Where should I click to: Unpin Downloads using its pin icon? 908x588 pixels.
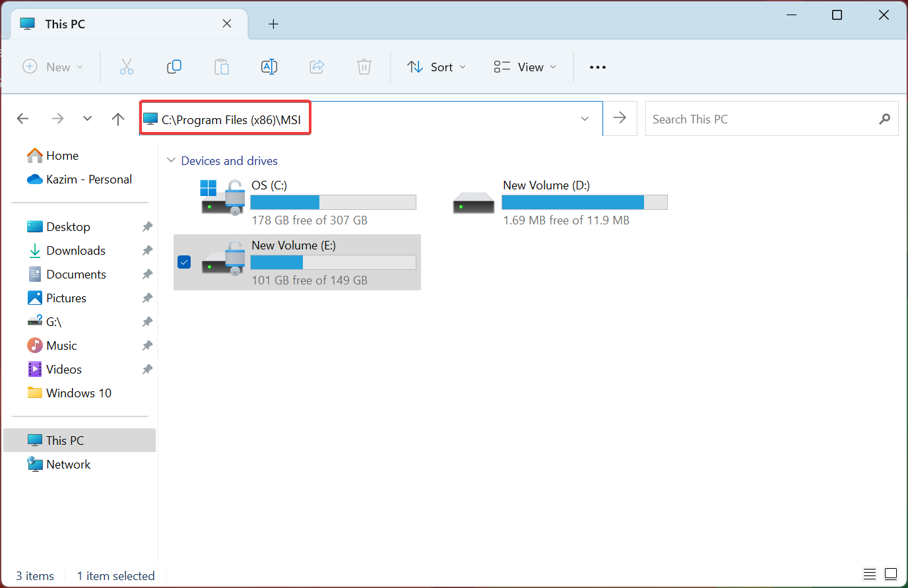147,251
